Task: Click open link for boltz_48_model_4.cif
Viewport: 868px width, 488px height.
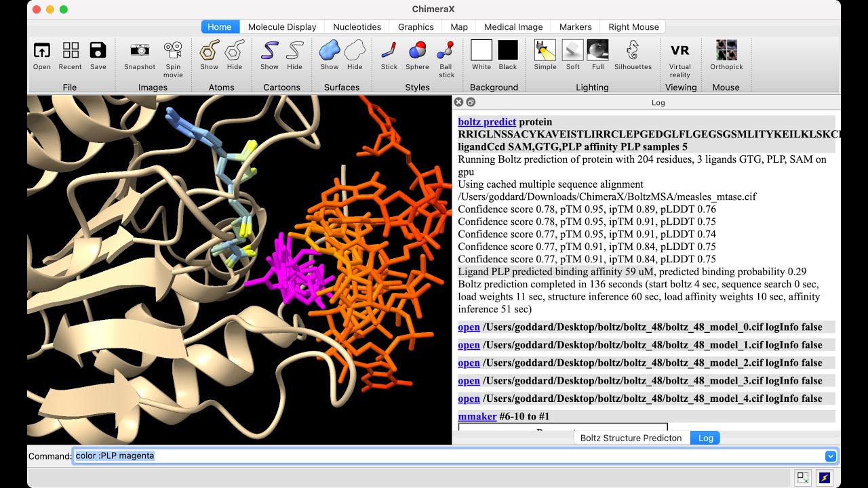Action: point(469,399)
